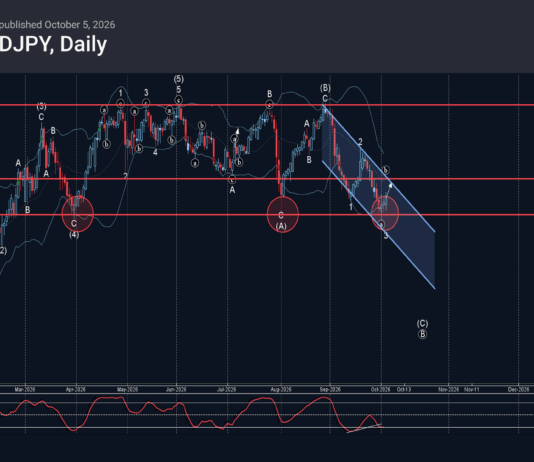Click the '(5)' wave label at chart top
Viewport: 534px width, 462px height.
coord(179,79)
